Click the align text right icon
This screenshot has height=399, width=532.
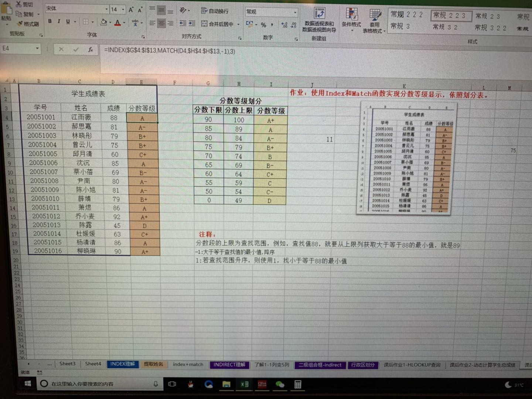pos(170,24)
